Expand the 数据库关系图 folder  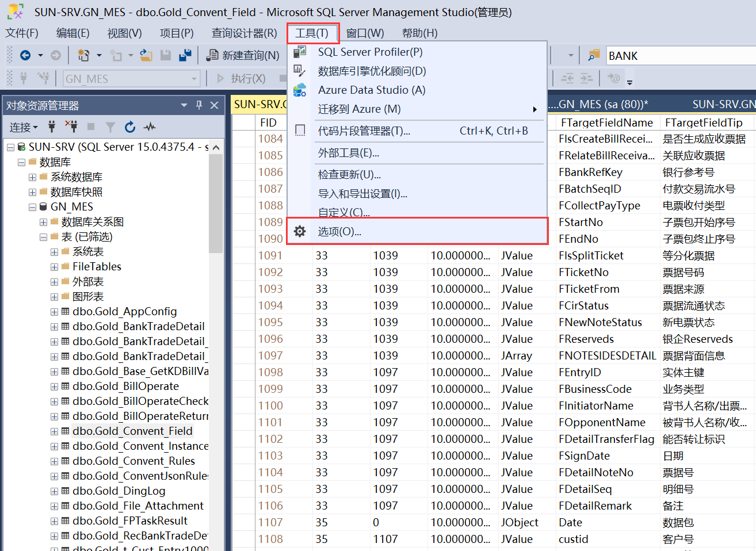point(43,222)
